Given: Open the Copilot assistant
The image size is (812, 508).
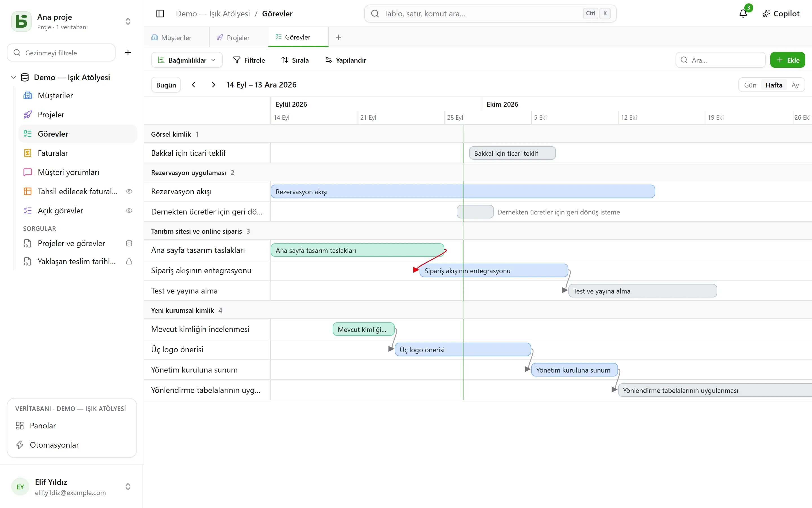Looking at the screenshot, I should (x=781, y=14).
